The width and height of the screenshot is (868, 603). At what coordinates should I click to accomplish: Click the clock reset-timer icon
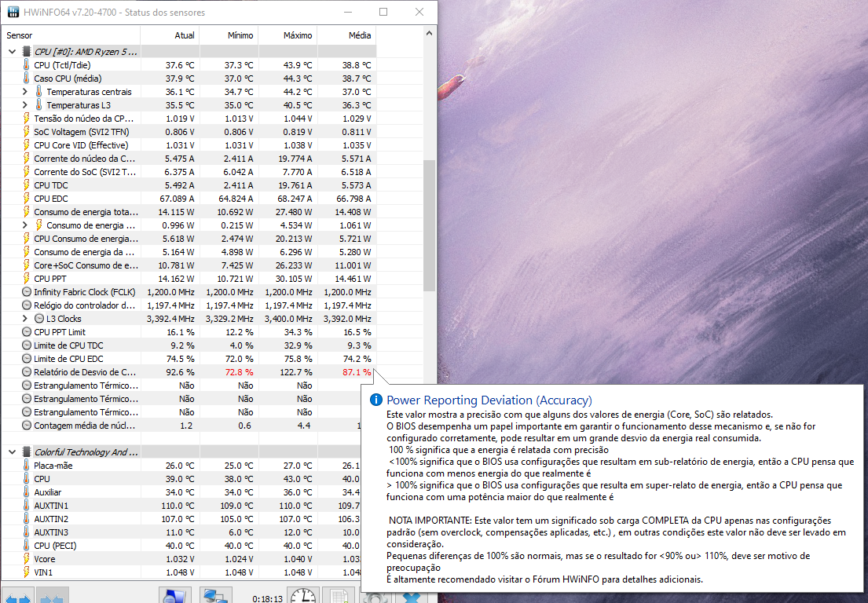[303, 597]
